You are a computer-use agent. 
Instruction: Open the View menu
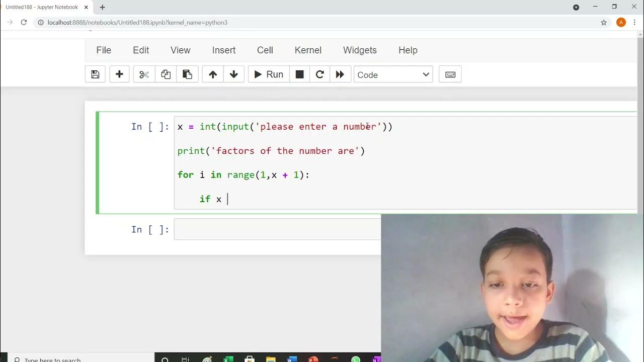(180, 50)
